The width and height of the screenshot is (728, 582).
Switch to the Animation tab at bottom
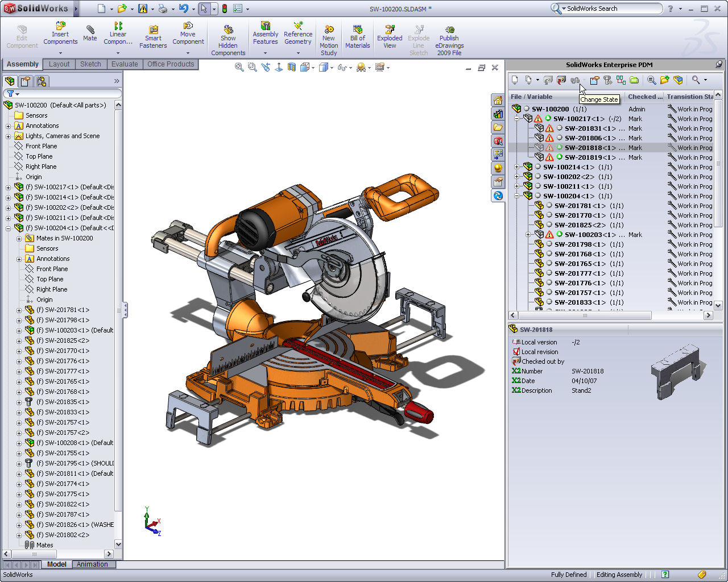92,564
